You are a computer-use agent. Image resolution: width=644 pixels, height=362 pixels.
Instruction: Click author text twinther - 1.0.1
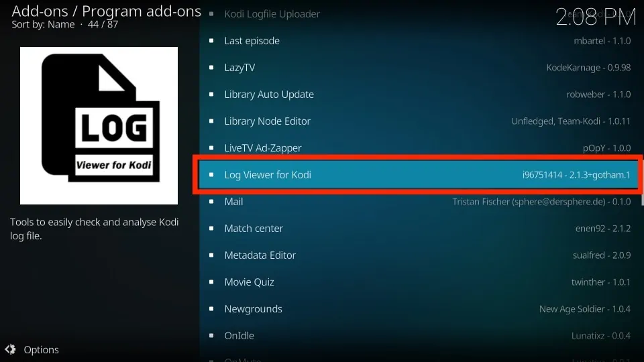click(x=601, y=282)
